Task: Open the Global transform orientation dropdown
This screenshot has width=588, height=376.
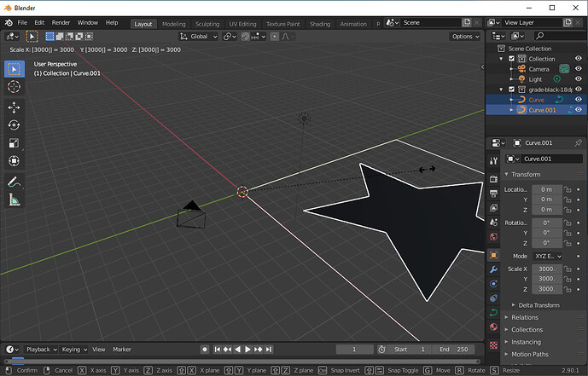Action: (197, 37)
